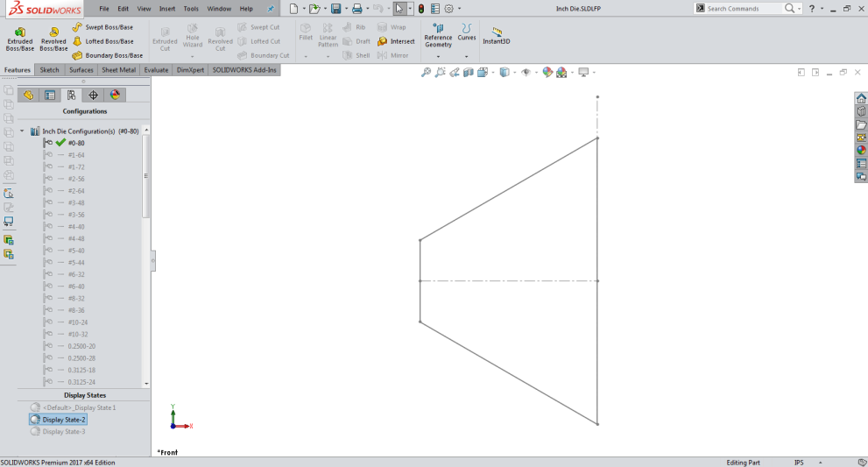Viewport: 868px width, 467px height.
Task: Pin the menu bar with pushpin icon
Action: click(271, 8)
